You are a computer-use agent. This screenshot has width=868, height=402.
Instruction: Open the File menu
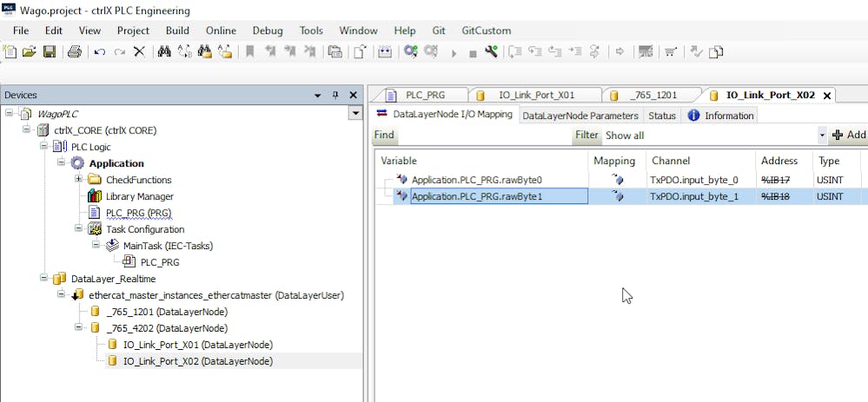(x=21, y=30)
